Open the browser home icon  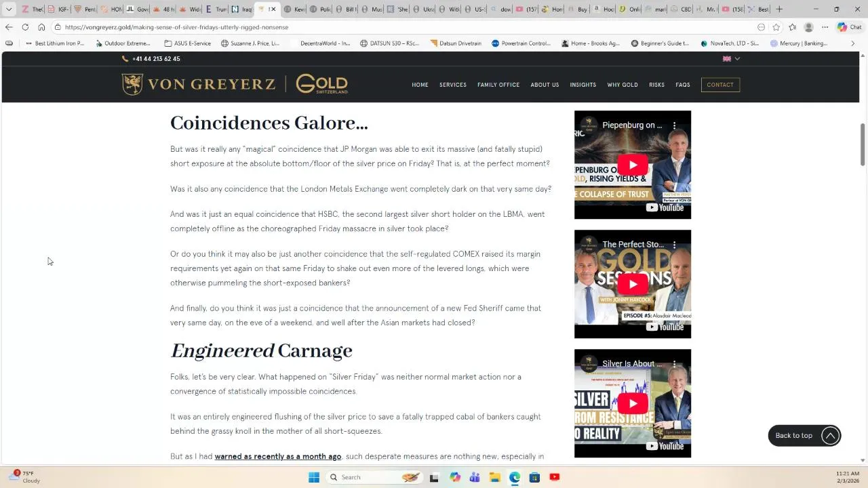click(x=41, y=27)
